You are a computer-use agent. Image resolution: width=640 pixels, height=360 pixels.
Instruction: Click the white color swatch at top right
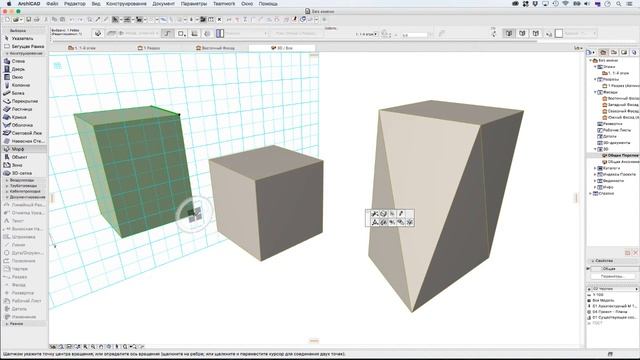click(x=559, y=33)
